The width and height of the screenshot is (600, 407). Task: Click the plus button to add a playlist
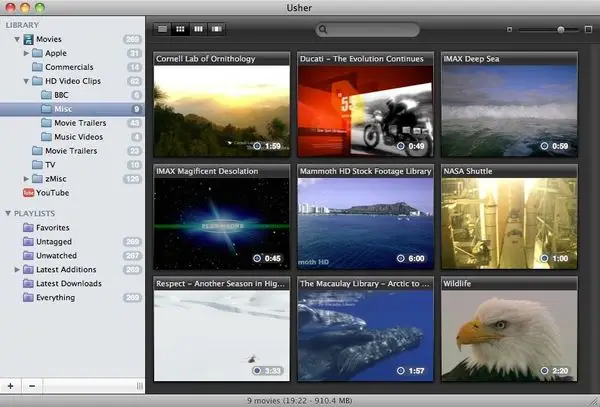pos(11,386)
